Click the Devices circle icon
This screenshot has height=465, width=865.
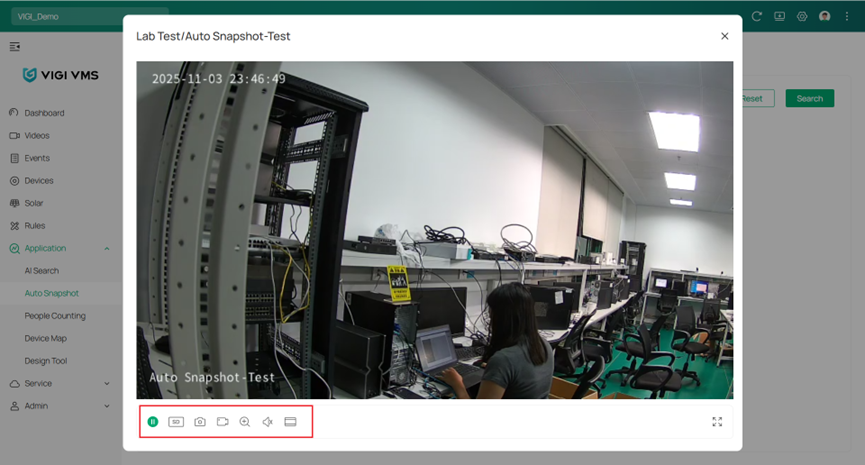click(14, 181)
